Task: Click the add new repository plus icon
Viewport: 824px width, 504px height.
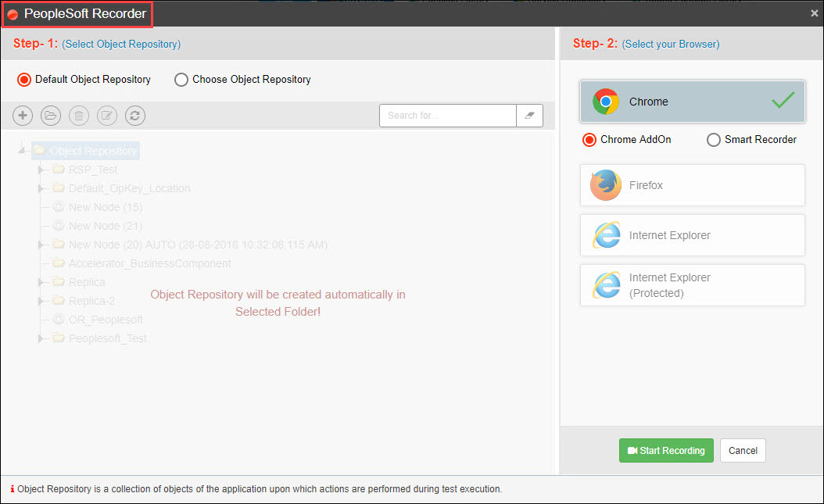Action: click(23, 116)
